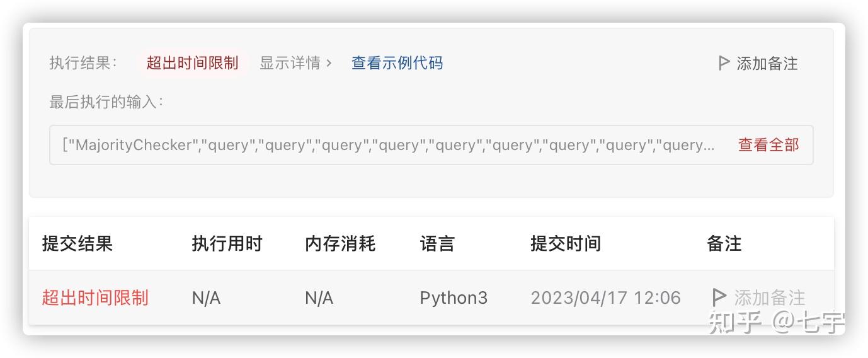868x358 pixels.
Task: Click the submission time 2023/04/17 12:06
Action: [605, 297]
